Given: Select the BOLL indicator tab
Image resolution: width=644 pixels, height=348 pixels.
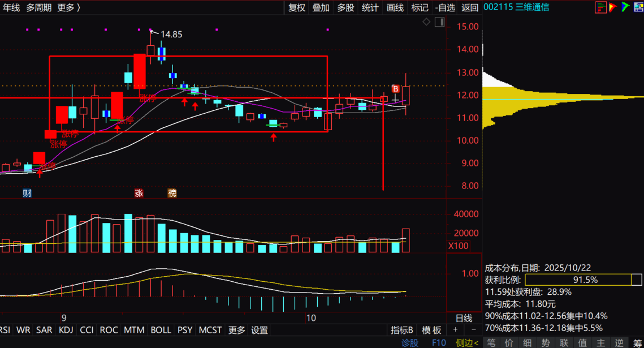Looking at the screenshot, I should point(161,330).
